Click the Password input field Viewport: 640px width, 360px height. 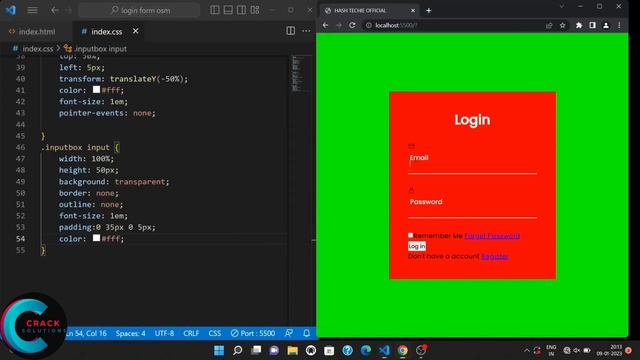[472, 207]
